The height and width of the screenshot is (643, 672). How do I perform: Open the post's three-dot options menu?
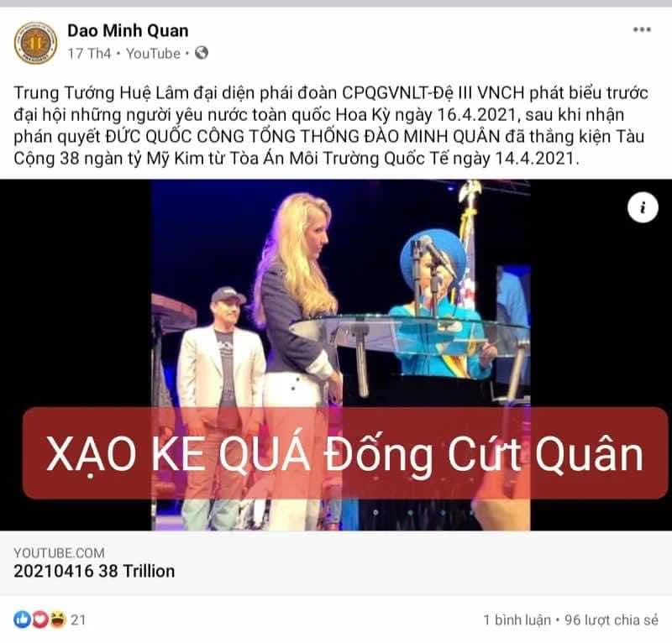pos(642,29)
